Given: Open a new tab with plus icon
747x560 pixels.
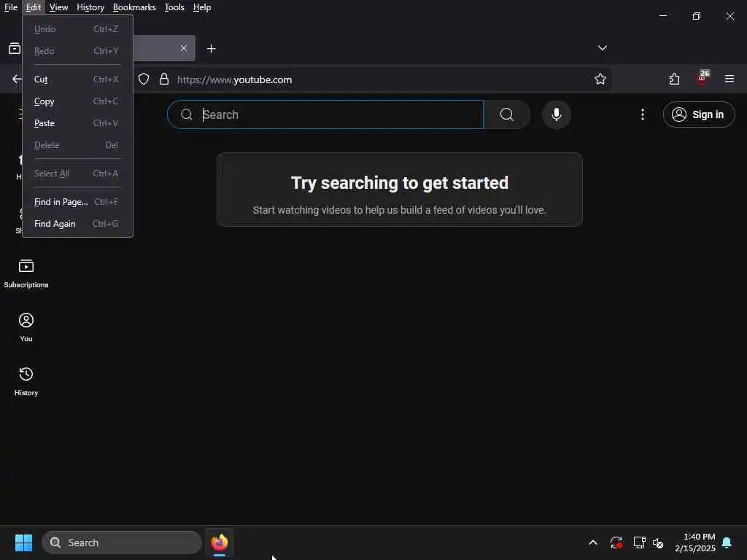Looking at the screenshot, I should click(x=211, y=49).
